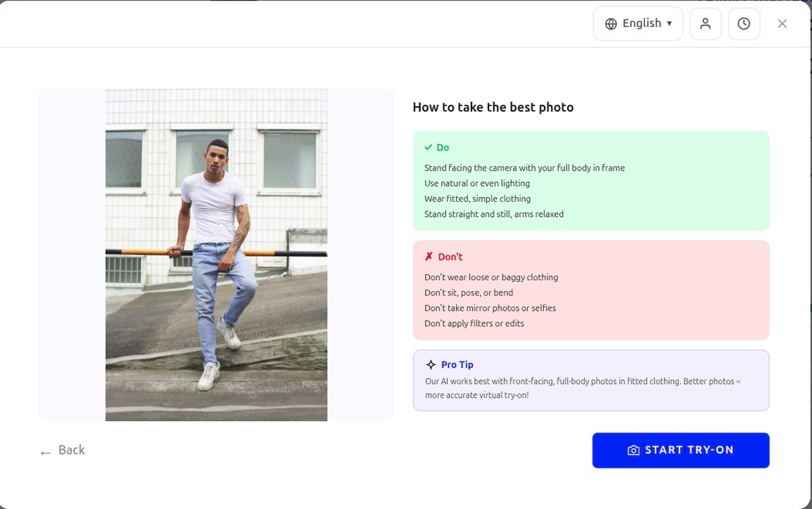Click the Don't guidelines panel
This screenshot has height=509, width=812.
click(591, 290)
